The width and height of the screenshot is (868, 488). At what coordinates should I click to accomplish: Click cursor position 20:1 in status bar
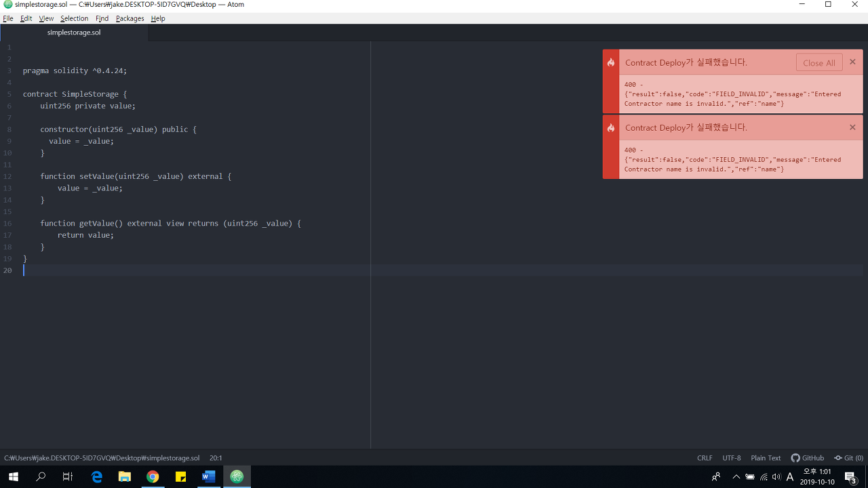tap(216, 458)
